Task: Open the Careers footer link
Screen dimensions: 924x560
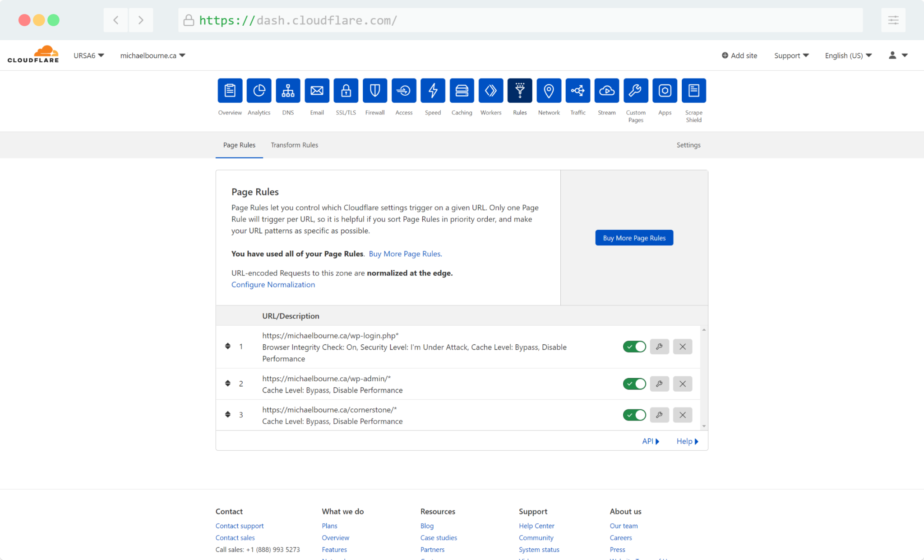Action: 621,537
